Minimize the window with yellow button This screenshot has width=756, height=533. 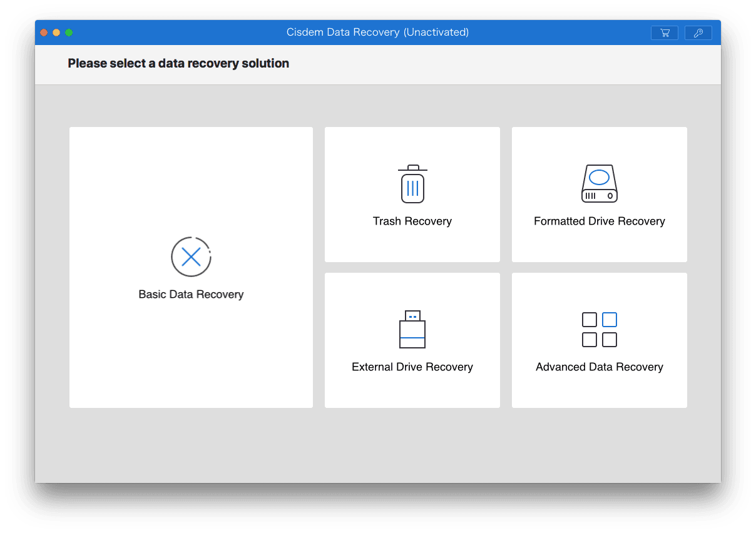[56, 33]
